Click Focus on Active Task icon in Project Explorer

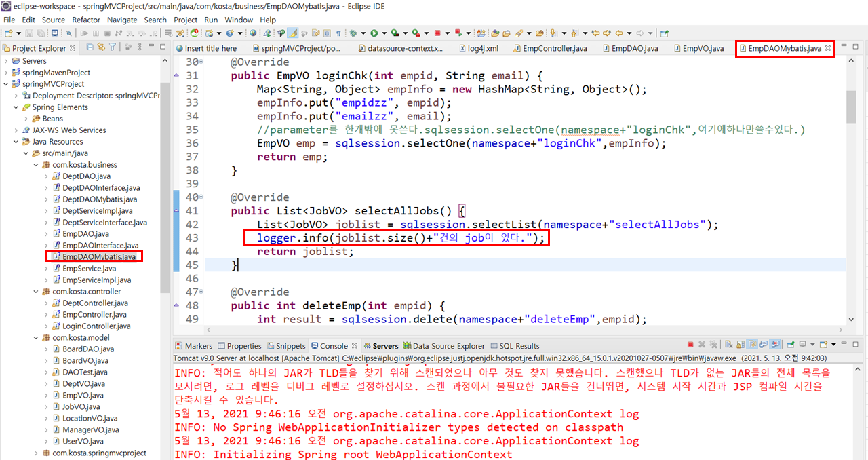(x=127, y=47)
